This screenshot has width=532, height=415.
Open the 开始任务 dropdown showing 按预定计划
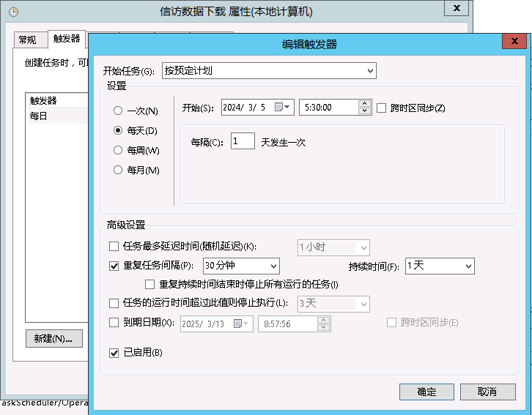point(269,71)
